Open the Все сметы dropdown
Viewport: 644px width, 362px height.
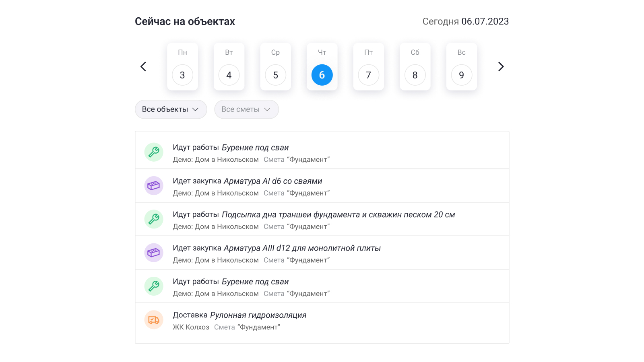246,109
